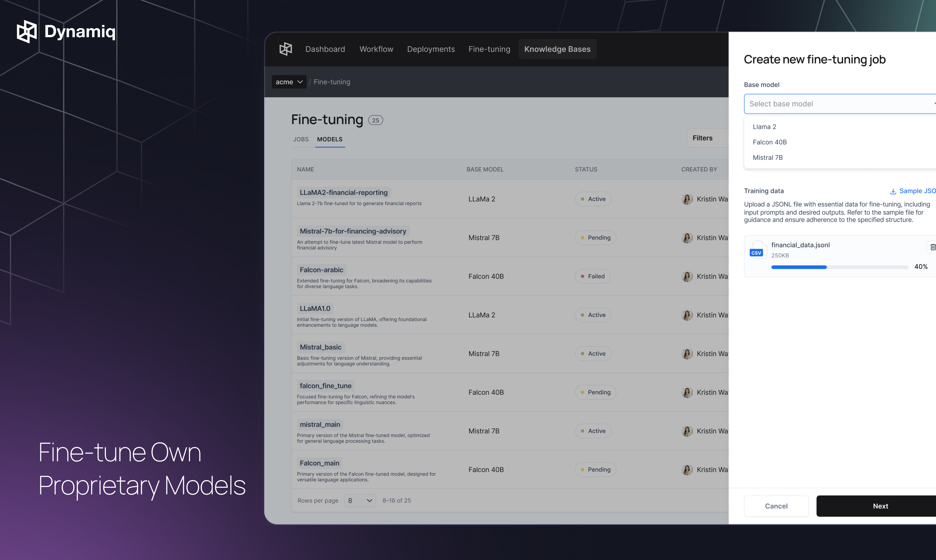Viewport: 936px width, 560px height.
Task: Open the Deployments page
Action: pyautogui.click(x=431, y=49)
